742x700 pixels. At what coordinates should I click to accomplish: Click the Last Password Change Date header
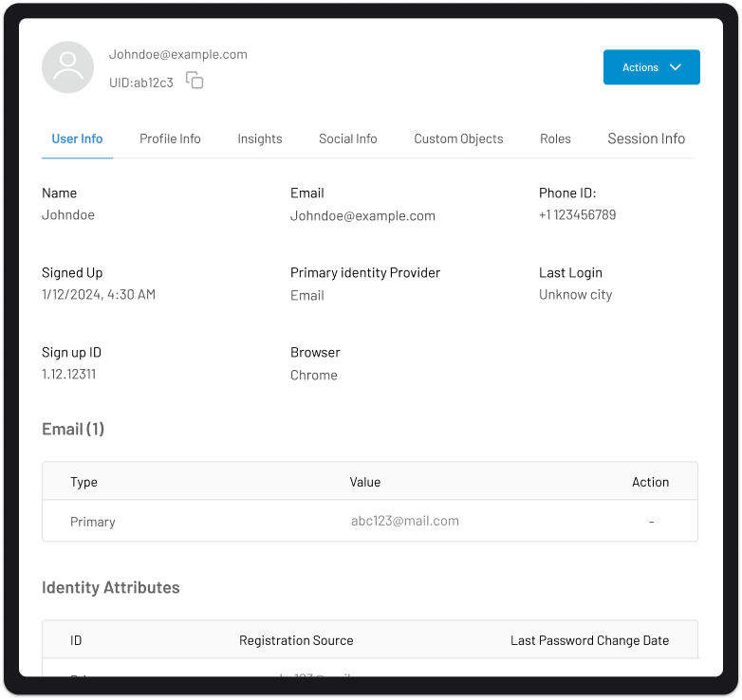coord(589,640)
